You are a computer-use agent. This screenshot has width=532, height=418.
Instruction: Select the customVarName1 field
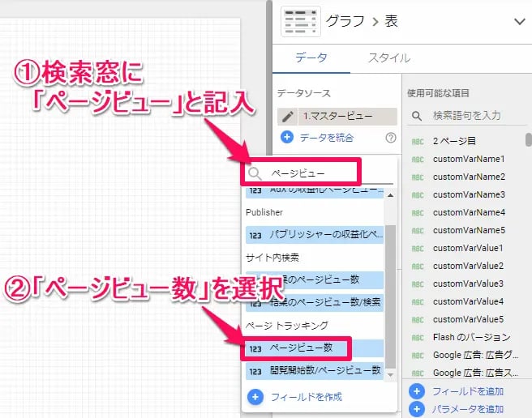point(469,159)
